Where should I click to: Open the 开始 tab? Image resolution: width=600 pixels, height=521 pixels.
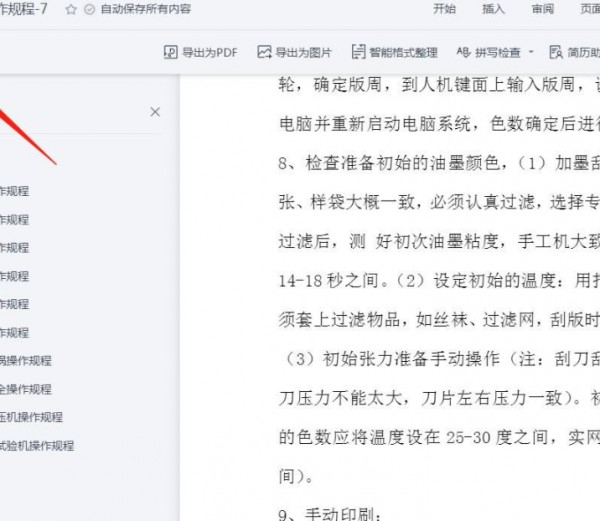(x=445, y=9)
